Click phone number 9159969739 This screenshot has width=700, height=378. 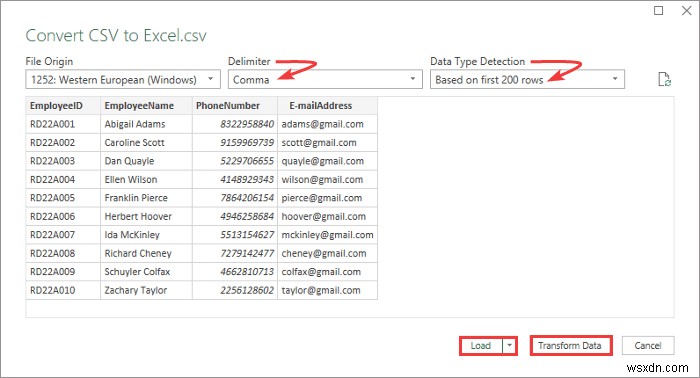pos(247,143)
